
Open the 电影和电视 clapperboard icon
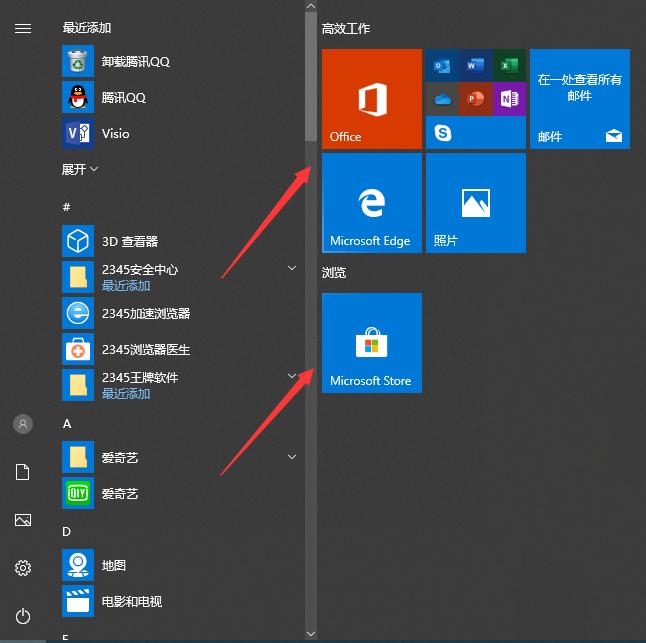pos(78,601)
